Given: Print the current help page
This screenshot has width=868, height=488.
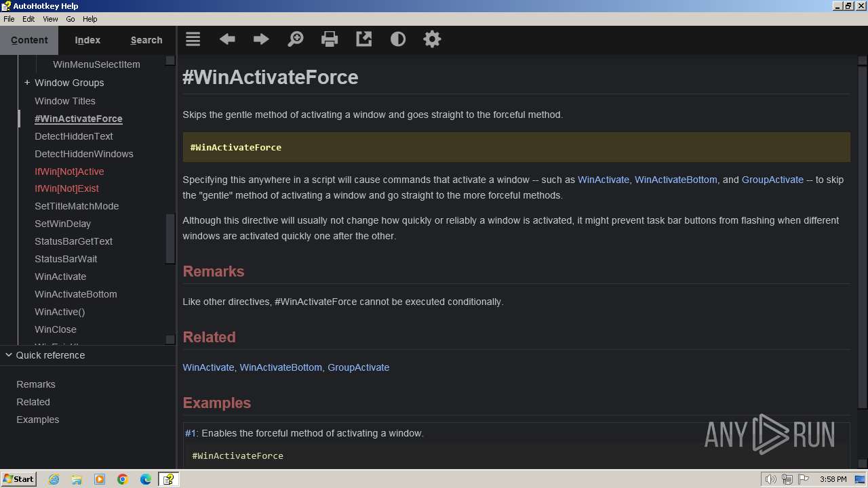Looking at the screenshot, I should [330, 39].
